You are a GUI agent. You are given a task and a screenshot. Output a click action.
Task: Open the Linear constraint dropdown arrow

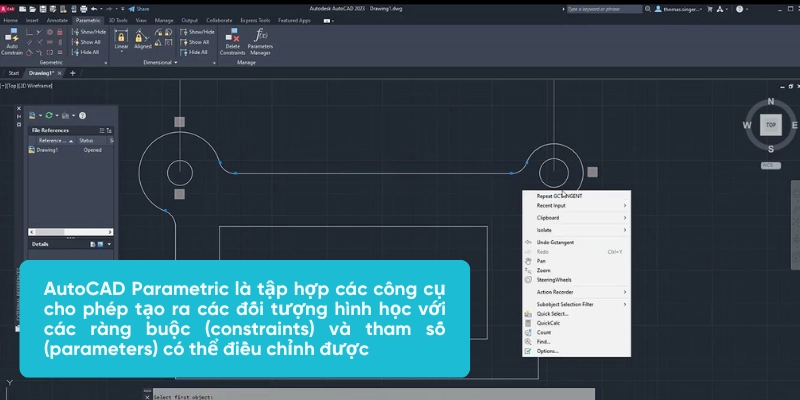121,52
